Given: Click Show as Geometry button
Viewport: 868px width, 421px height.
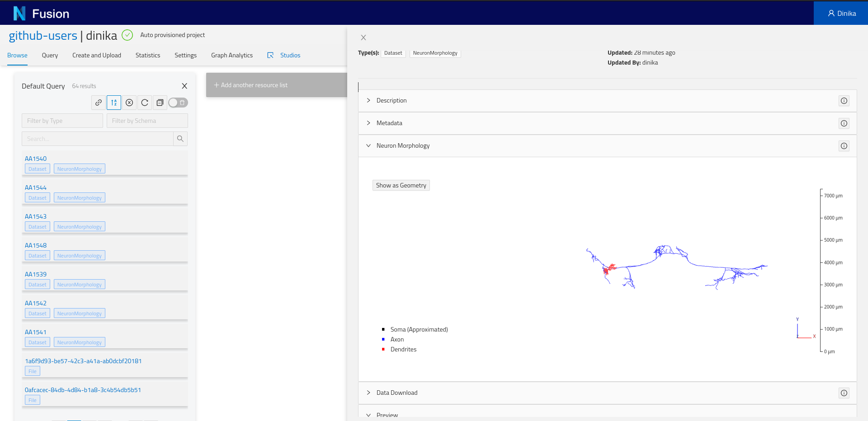Looking at the screenshot, I should coord(401,185).
